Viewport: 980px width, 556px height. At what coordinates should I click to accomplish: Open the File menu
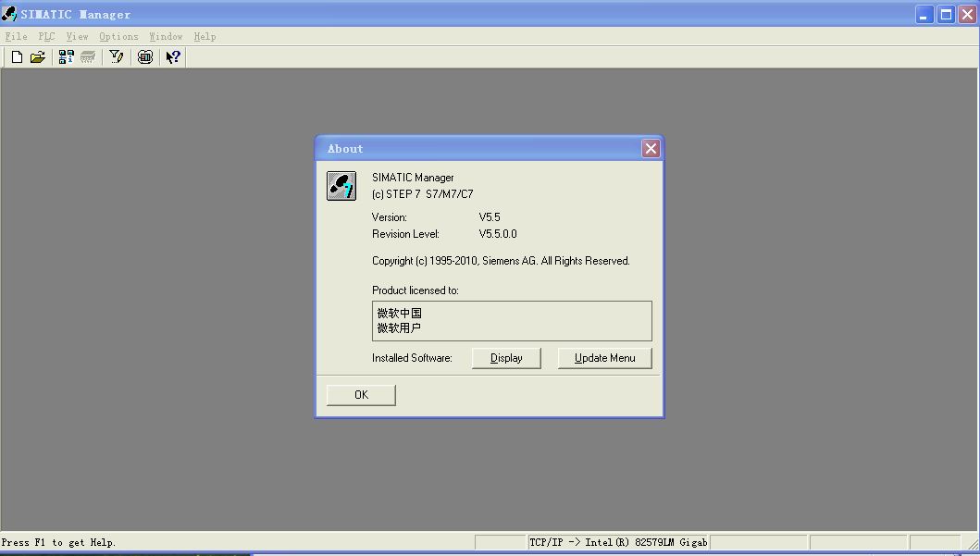[x=17, y=36]
